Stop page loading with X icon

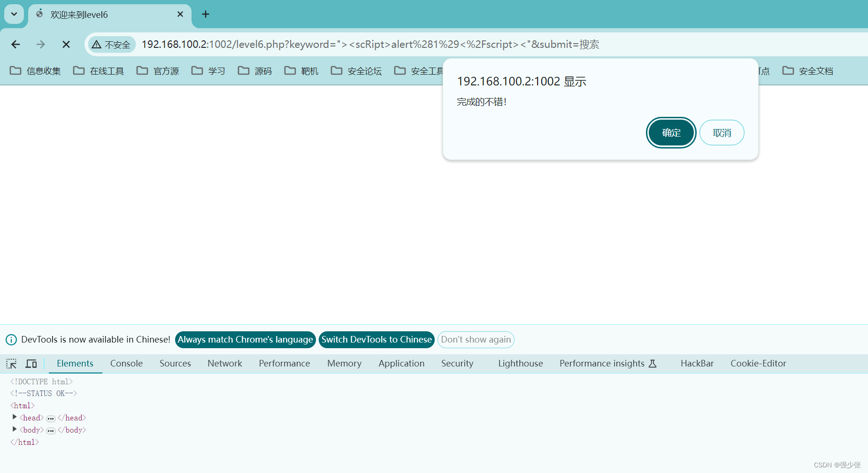tap(66, 45)
